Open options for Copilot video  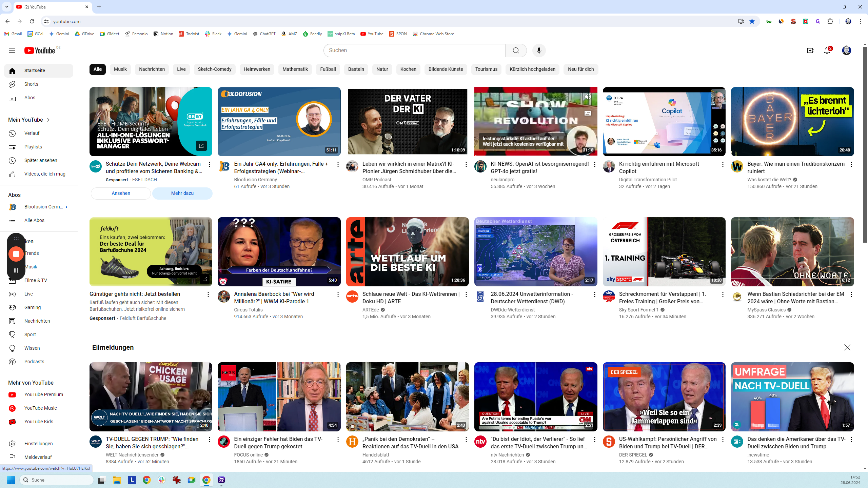coord(723,164)
